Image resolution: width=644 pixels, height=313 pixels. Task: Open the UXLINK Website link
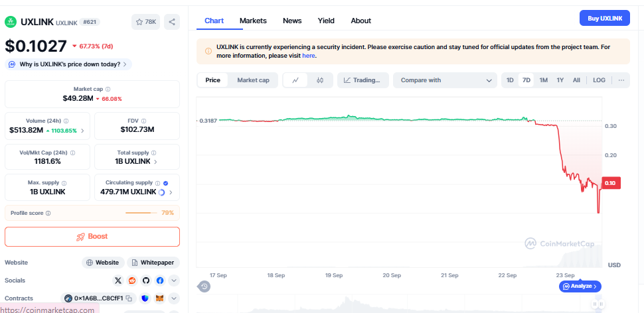coord(103,263)
